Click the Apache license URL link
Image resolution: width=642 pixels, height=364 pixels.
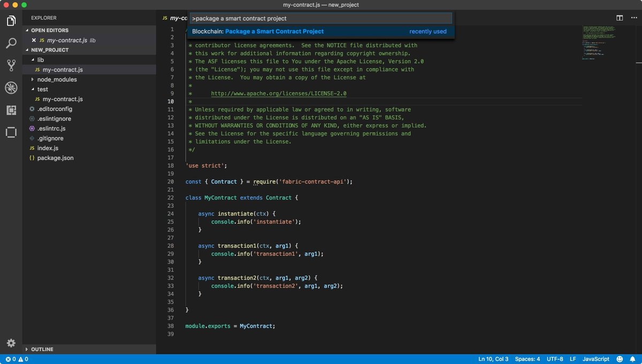click(x=279, y=93)
